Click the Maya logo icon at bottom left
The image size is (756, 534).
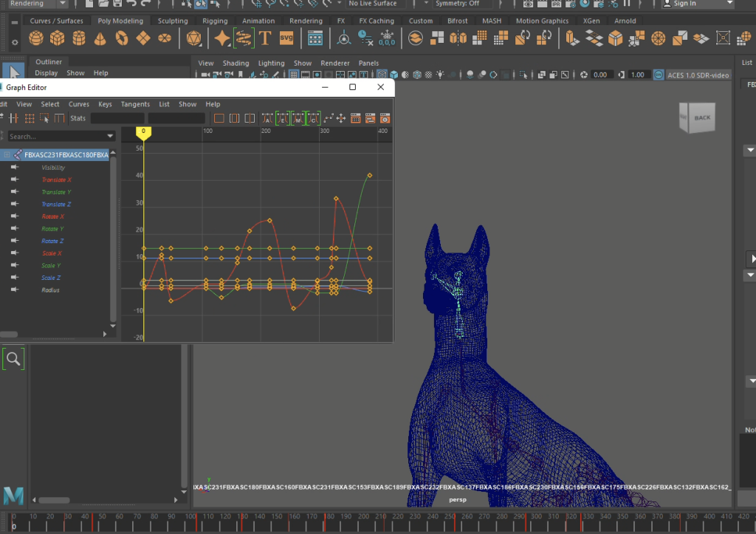tap(13, 496)
